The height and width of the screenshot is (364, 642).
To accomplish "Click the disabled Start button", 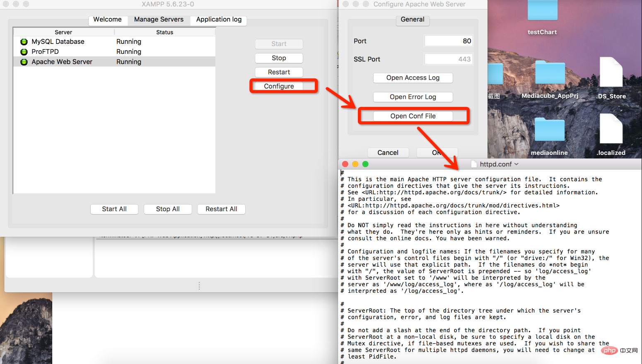I will (x=279, y=44).
